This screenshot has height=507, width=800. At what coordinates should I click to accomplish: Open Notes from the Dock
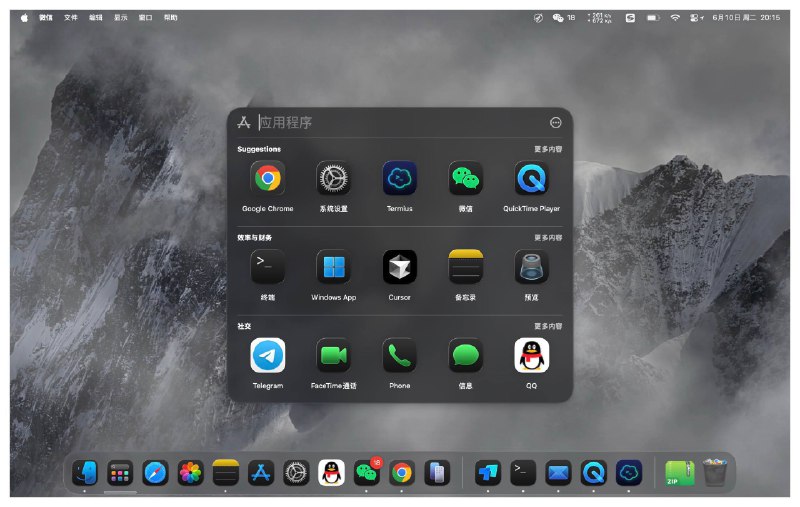226,473
